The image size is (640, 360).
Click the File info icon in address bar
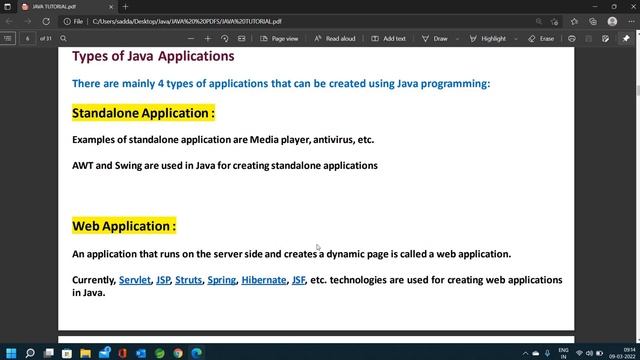[x=73, y=21]
